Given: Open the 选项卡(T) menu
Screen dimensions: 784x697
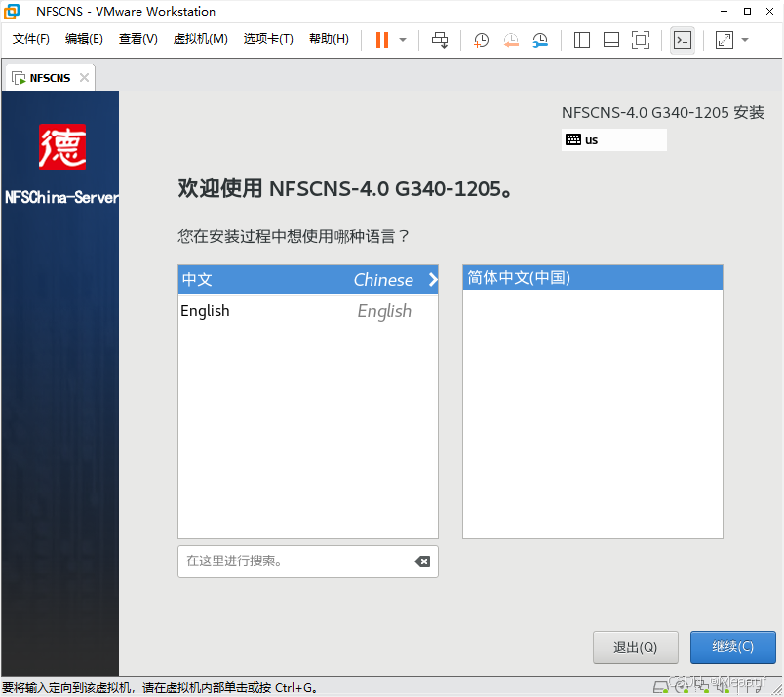Looking at the screenshot, I should point(268,39).
